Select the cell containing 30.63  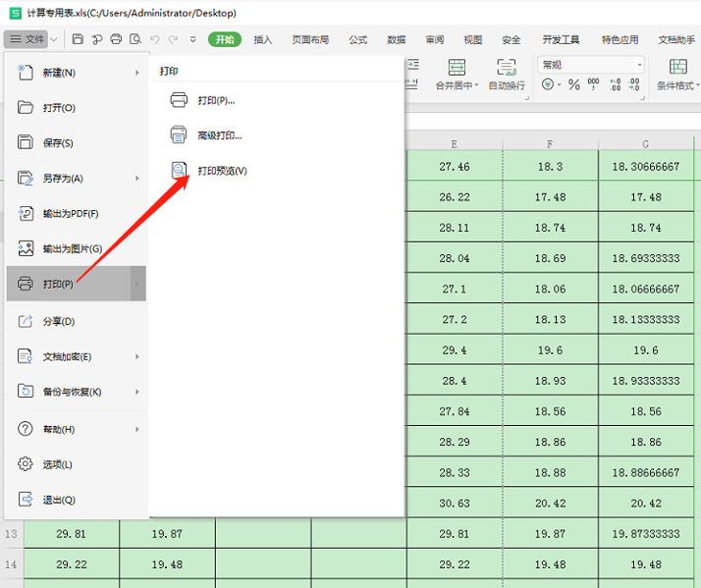pos(454,503)
